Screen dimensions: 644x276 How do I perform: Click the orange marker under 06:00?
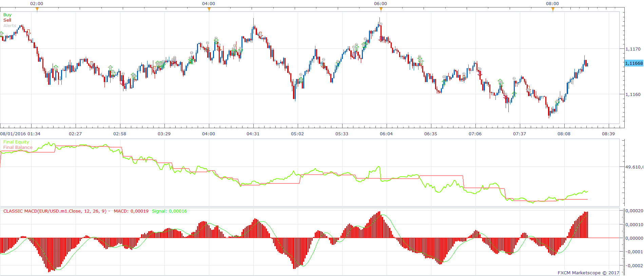point(381,9)
